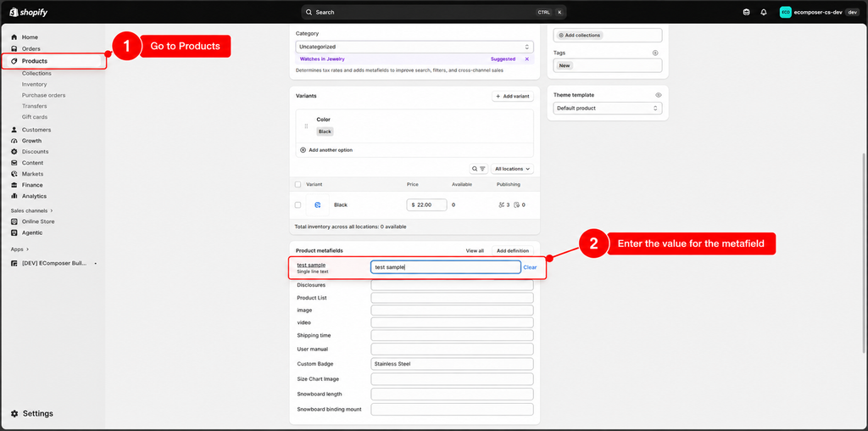This screenshot has width=868, height=431.
Task: Click the Black variant image placeholder
Action: [x=318, y=205]
